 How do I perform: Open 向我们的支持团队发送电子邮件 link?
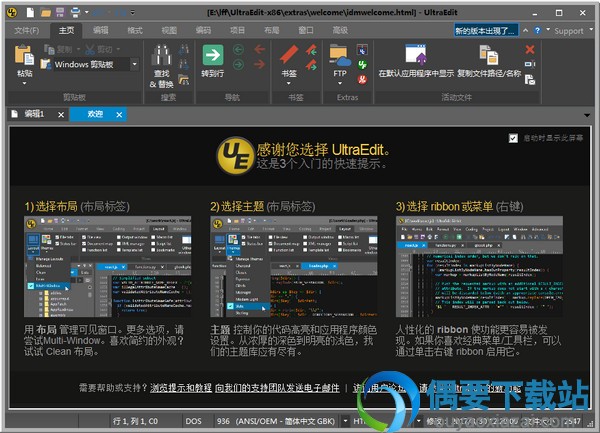pyautogui.click(x=277, y=388)
